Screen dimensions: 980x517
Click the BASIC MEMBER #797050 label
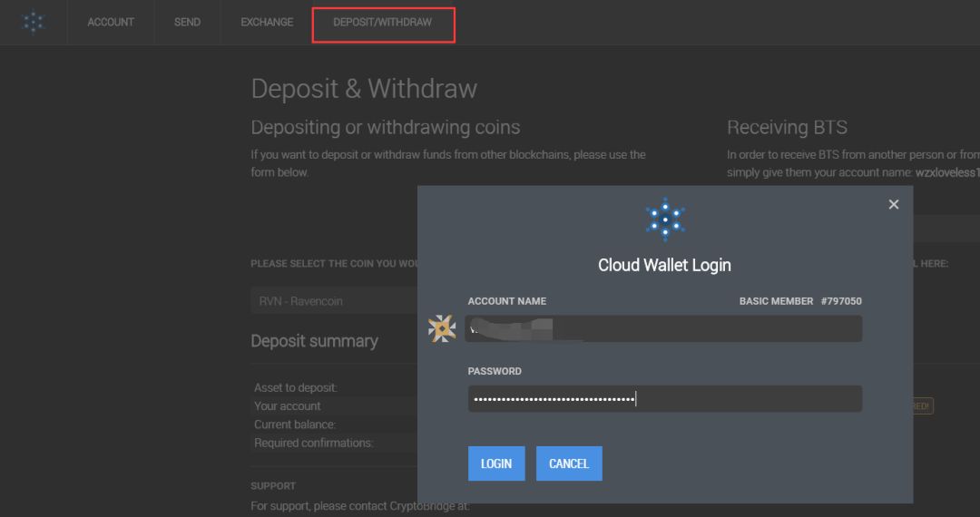tap(800, 301)
